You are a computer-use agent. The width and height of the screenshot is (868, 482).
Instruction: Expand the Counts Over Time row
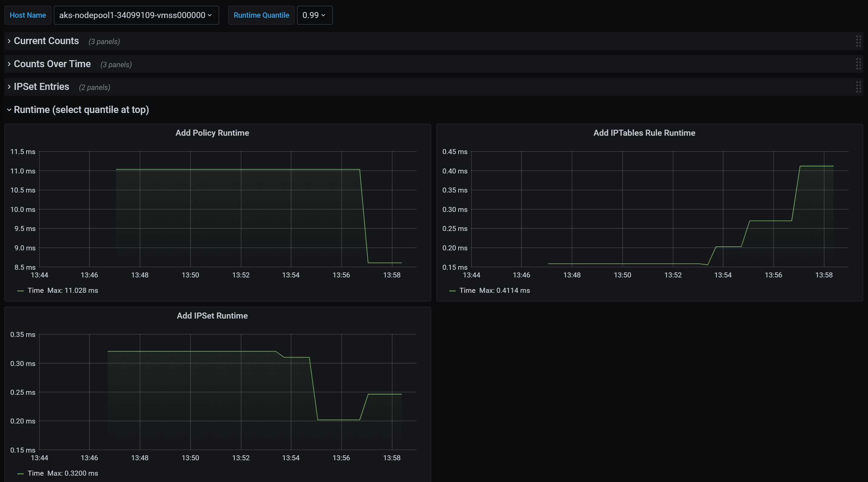[52, 64]
